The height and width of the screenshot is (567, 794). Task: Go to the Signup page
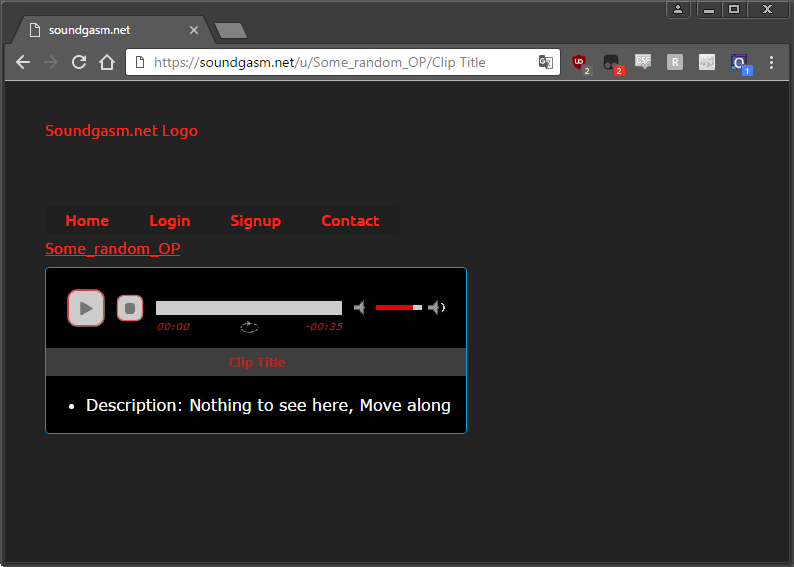pos(256,221)
